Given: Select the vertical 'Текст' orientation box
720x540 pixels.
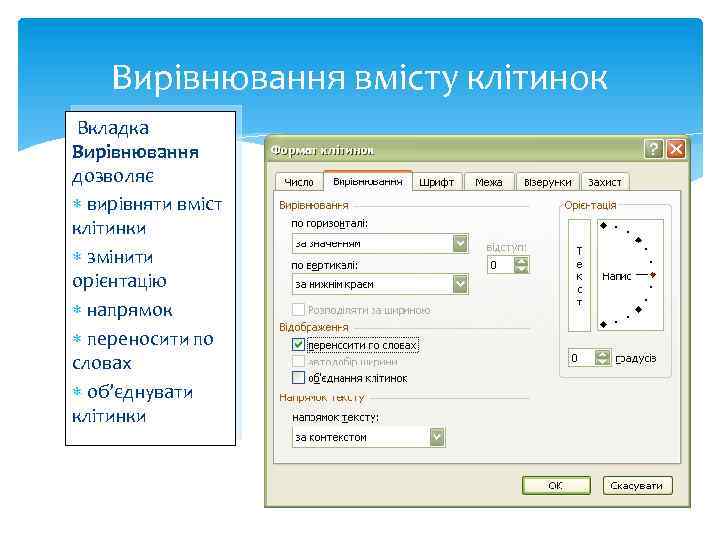Looking at the screenshot, I should click(579, 275).
